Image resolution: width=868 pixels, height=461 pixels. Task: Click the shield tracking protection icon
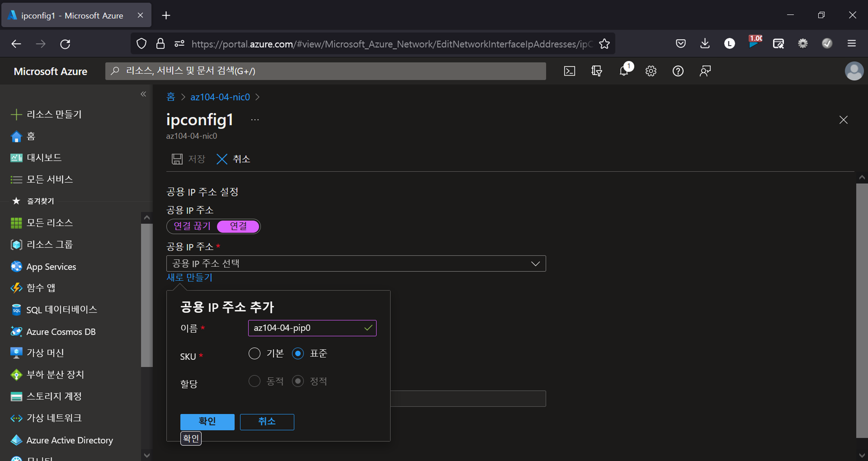click(x=141, y=44)
